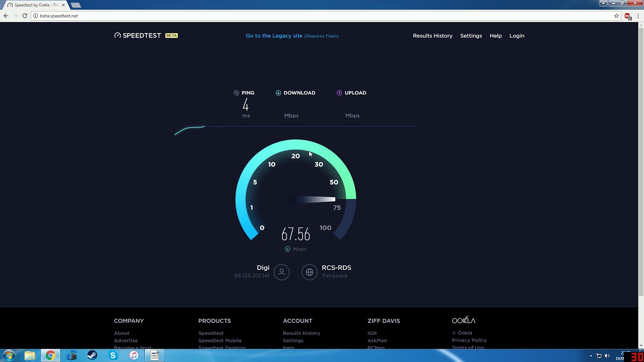The width and height of the screenshot is (644, 362).
Task: Click the Timisoara server location text
Action: coord(335,276)
